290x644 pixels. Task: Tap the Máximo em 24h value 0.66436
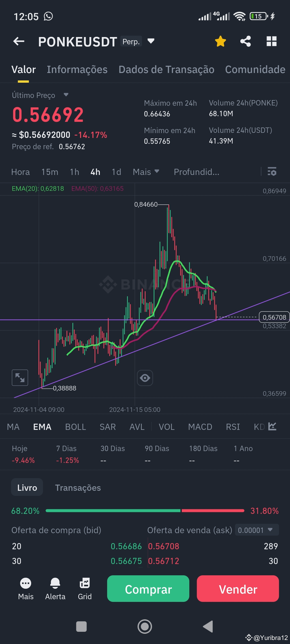[x=157, y=114]
